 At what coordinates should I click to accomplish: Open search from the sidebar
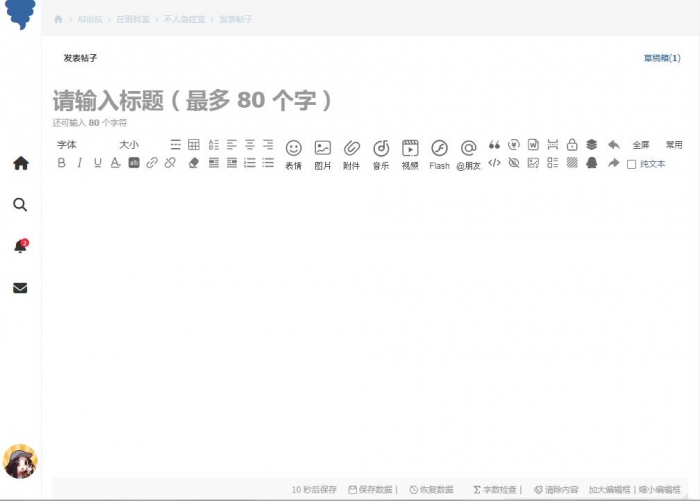coord(20,205)
